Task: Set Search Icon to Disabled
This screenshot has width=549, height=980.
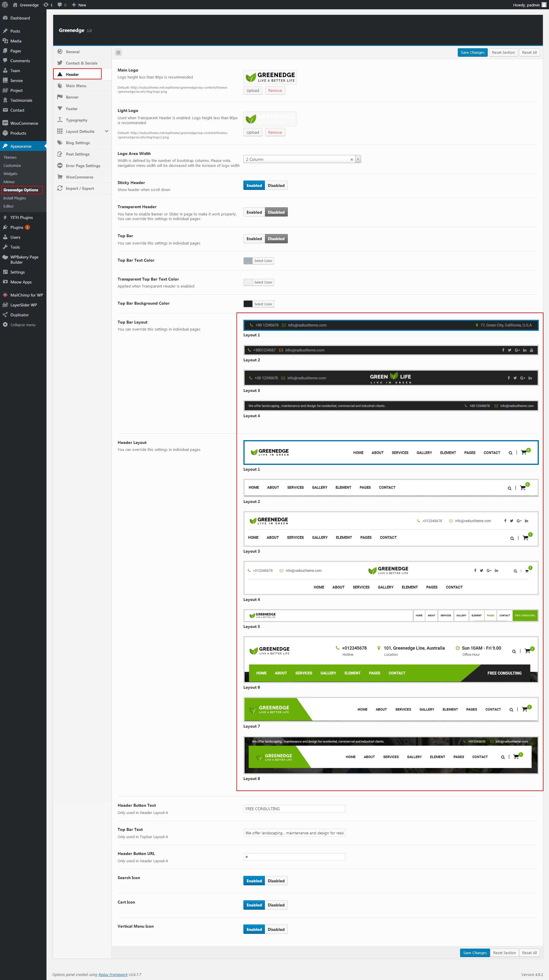Action: (276, 881)
